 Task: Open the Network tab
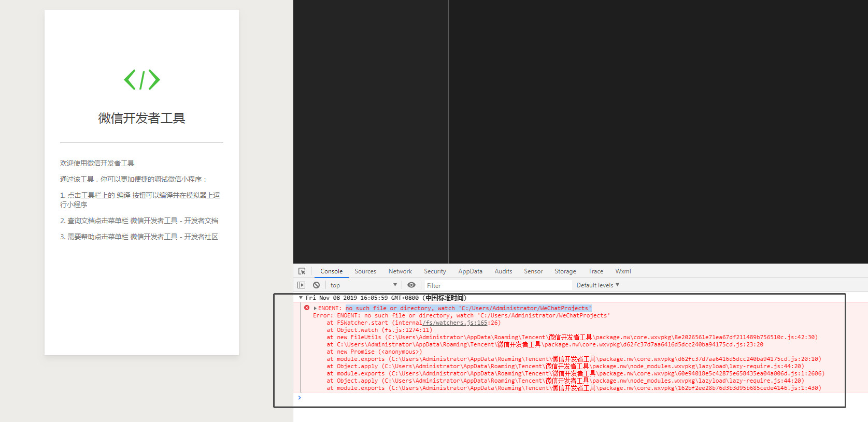400,271
